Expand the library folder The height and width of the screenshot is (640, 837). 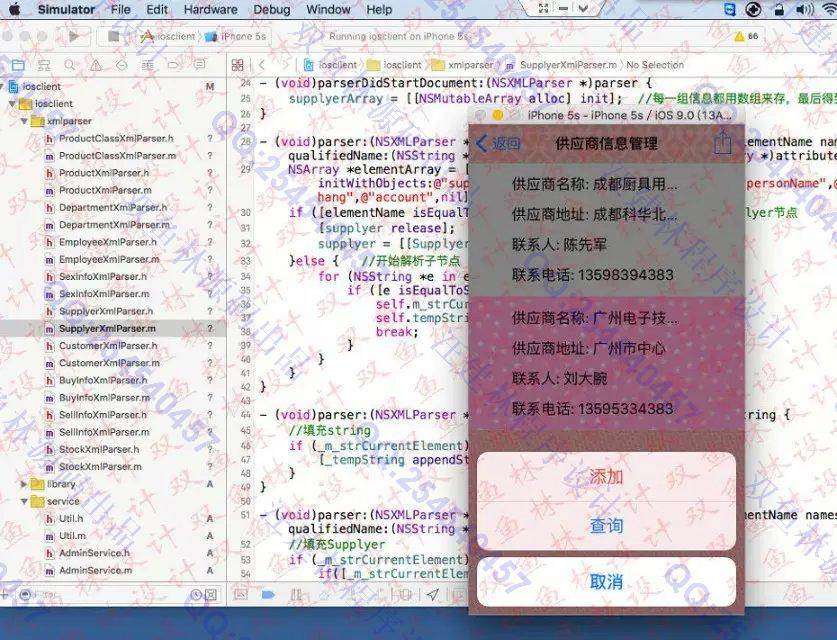pyautogui.click(x=24, y=484)
